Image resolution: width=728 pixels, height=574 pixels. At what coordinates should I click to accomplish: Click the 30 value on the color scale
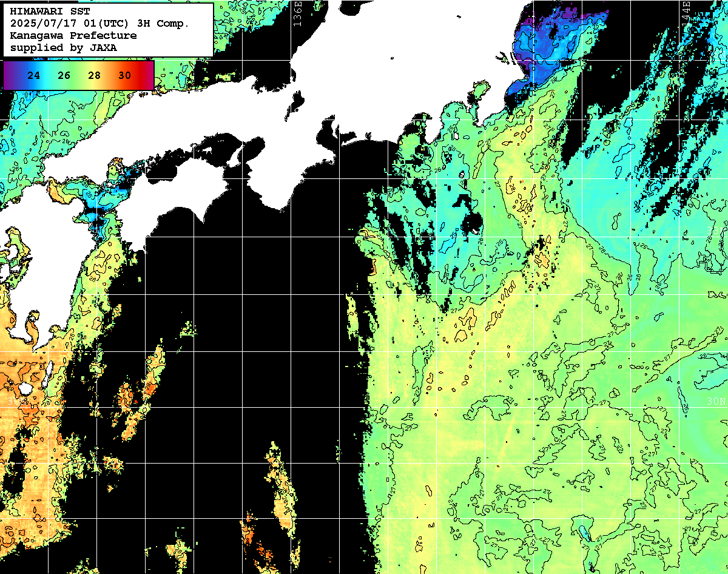click(124, 76)
